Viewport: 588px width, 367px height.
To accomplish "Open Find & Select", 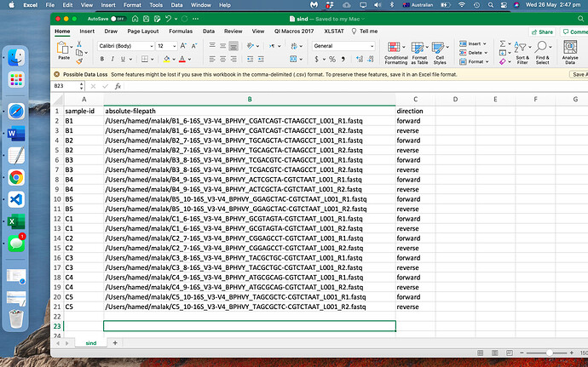I will coord(543,51).
